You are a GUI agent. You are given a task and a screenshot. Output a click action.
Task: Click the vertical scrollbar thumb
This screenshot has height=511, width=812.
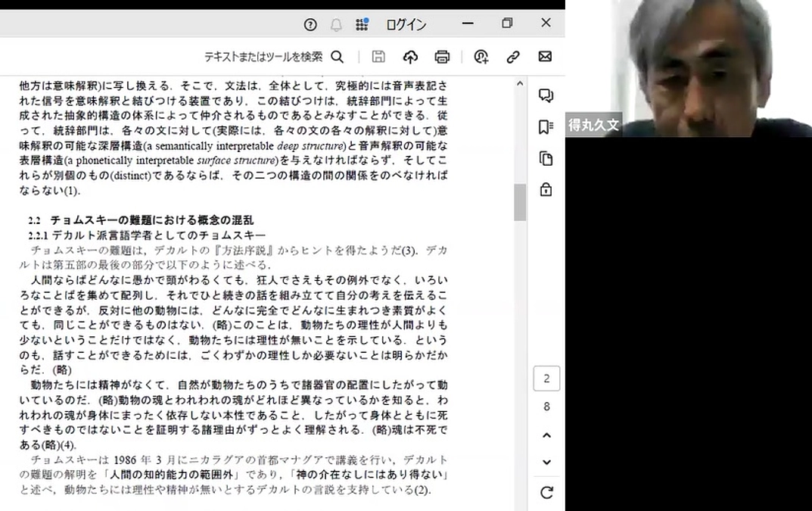[519, 203]
